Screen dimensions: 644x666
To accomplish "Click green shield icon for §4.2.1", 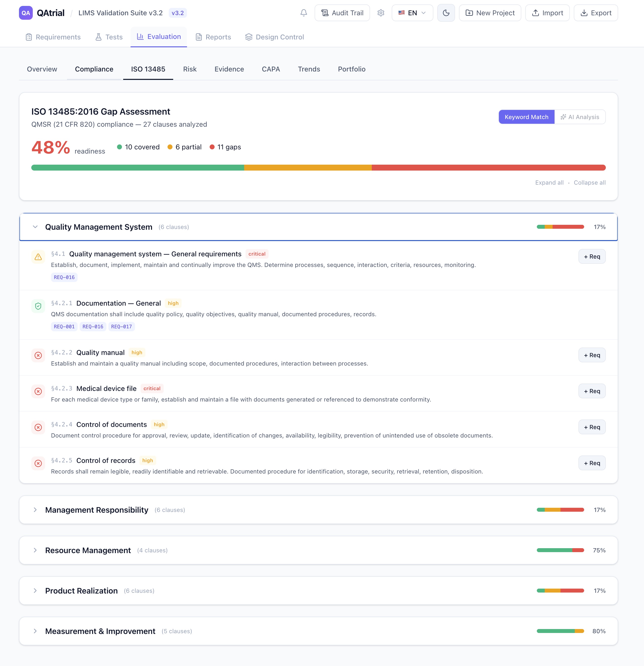I will pyautogui.click(x=38, y=306).
